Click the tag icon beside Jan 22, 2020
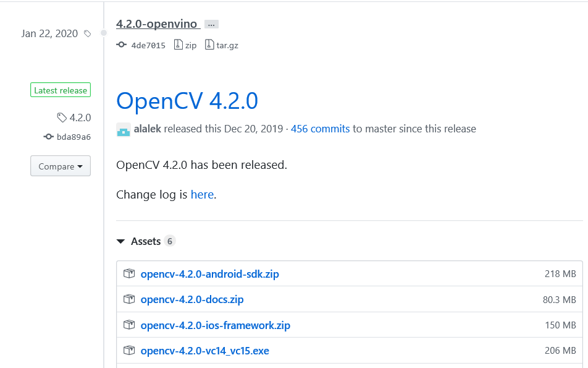The image size is (588, 368). click(88, 34)
